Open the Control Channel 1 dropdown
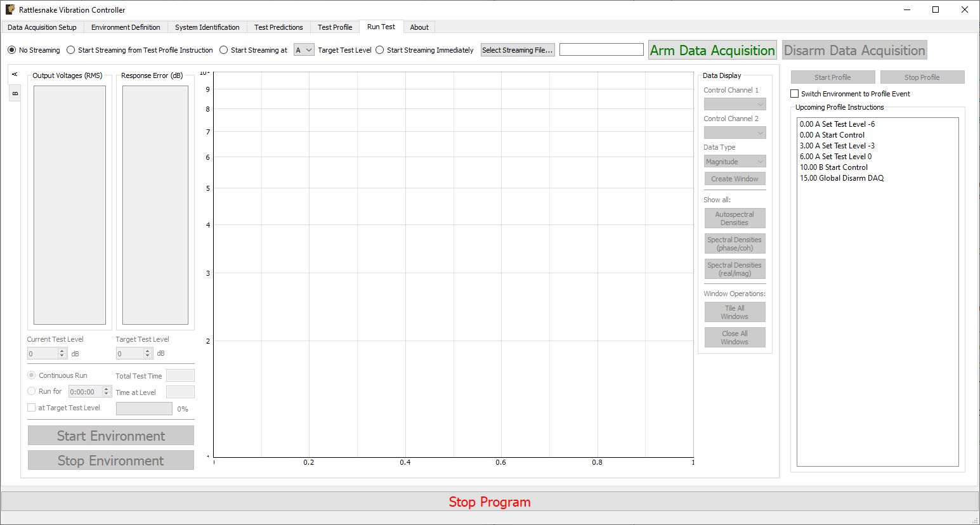The image size is (980, 525). pos(735,104)
